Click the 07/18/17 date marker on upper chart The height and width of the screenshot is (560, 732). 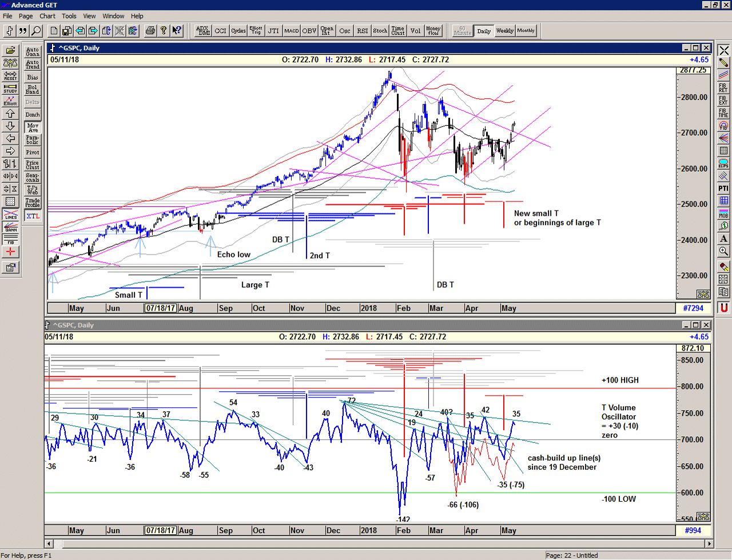coord(161,308)
